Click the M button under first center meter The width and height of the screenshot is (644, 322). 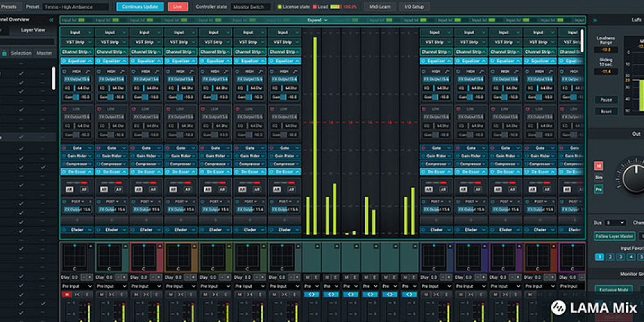307,277
